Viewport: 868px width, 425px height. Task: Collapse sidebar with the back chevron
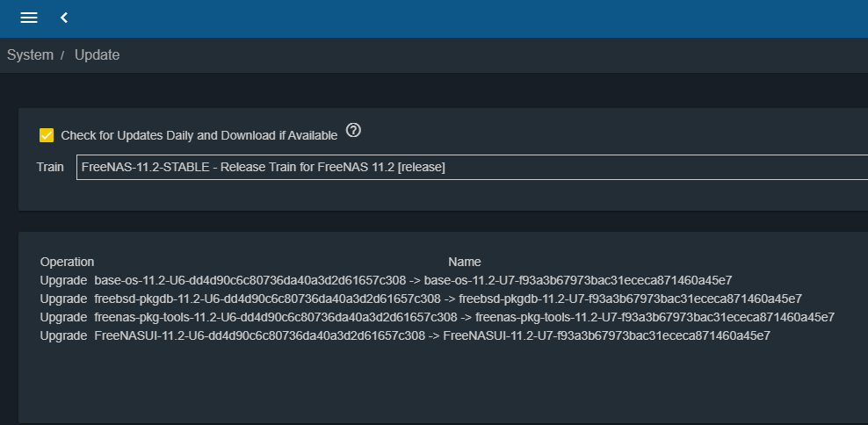click(64, 18)
